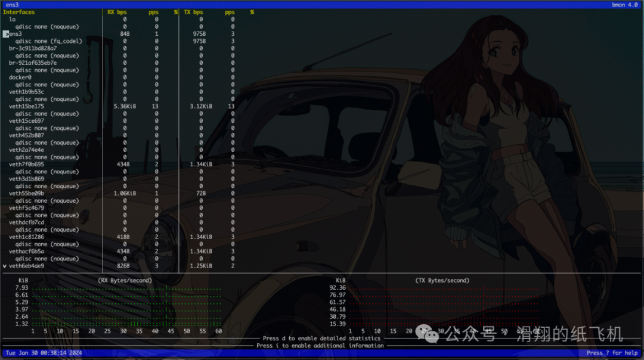
Task: Select the ens3 interface row in list
Action: 16,33
